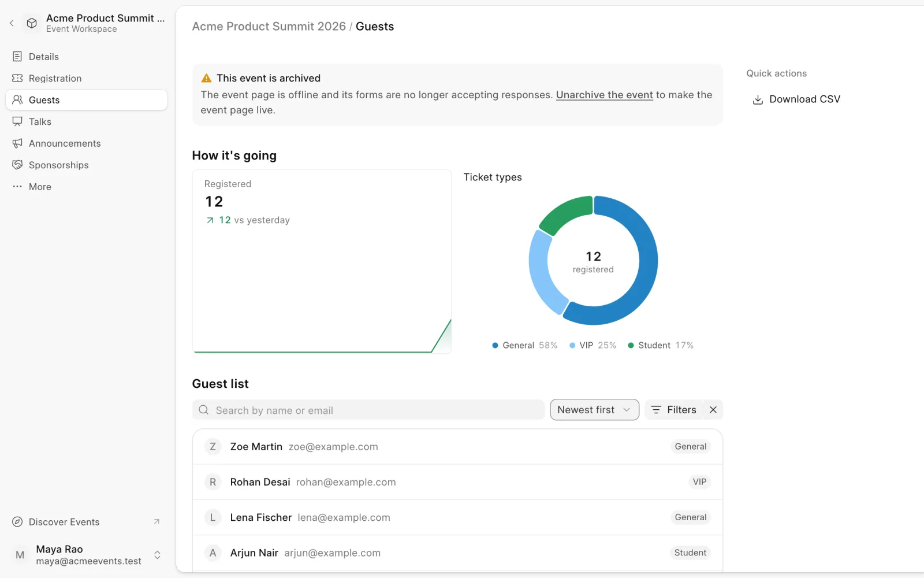The width and height of the screenshot is (924, 578).
Task: Select Guests in the sidebar
Action: pos(87,100)
